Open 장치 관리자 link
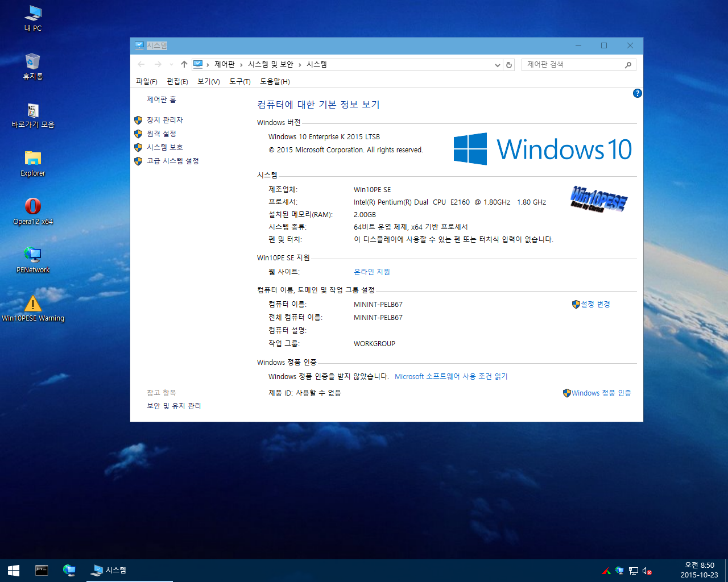The height and width of the screenshot is (582, 728). pos(165,120)
